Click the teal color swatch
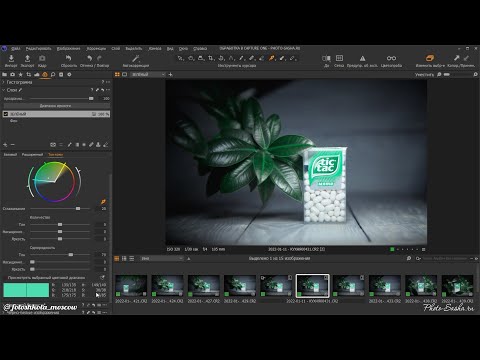Screen dimensions: 480x360 [x=26, y=290]
